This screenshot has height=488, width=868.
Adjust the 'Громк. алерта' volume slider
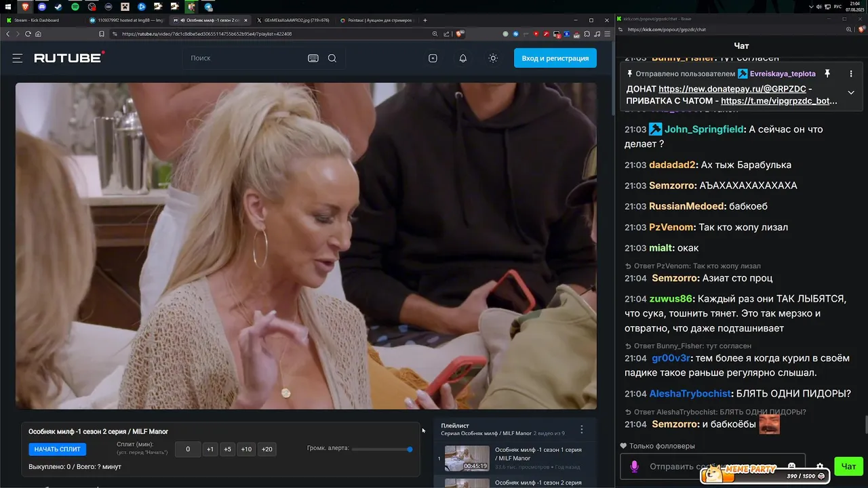[382, 449]
